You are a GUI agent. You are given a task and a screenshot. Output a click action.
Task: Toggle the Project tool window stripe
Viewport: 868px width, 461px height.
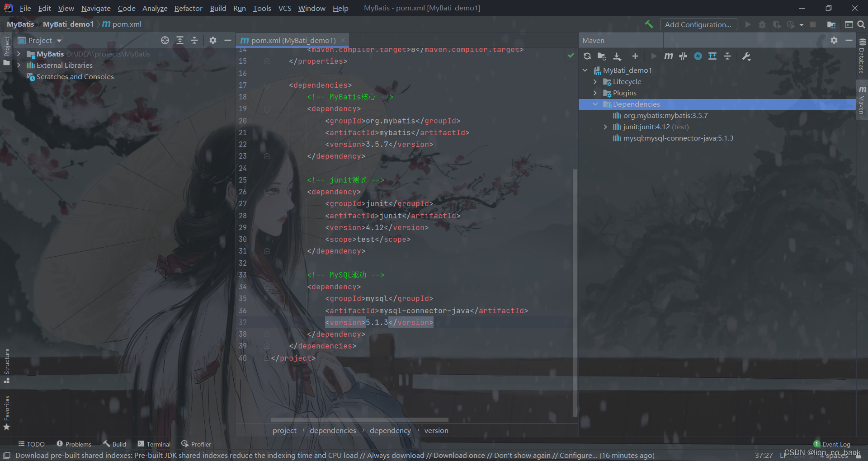[6, 51]
